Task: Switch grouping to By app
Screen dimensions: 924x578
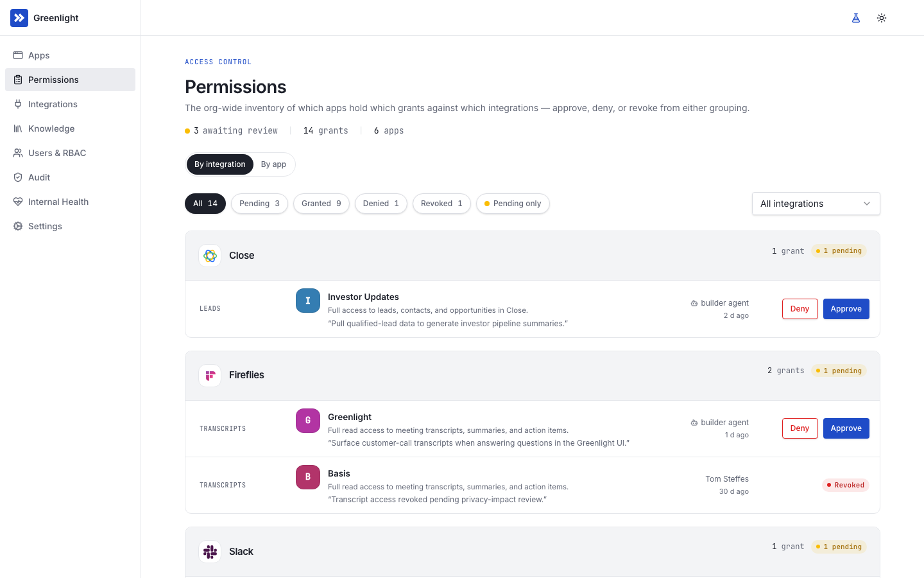Action: point(273,164)
